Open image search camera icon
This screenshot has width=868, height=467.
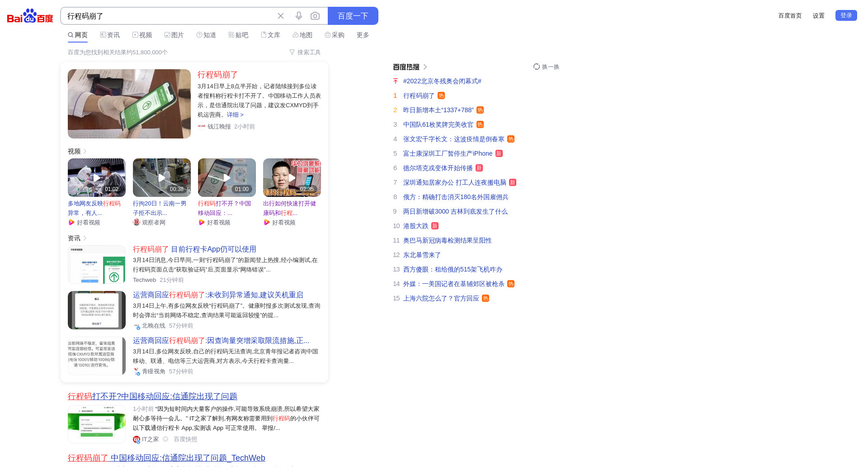pos(315,16)
